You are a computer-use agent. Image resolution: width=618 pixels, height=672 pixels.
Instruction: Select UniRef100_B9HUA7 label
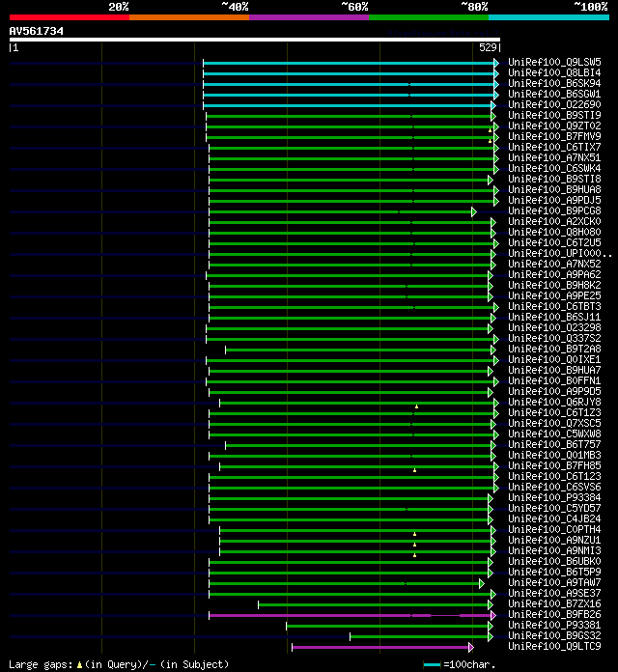pyautogui.click(x=554, y=370)
